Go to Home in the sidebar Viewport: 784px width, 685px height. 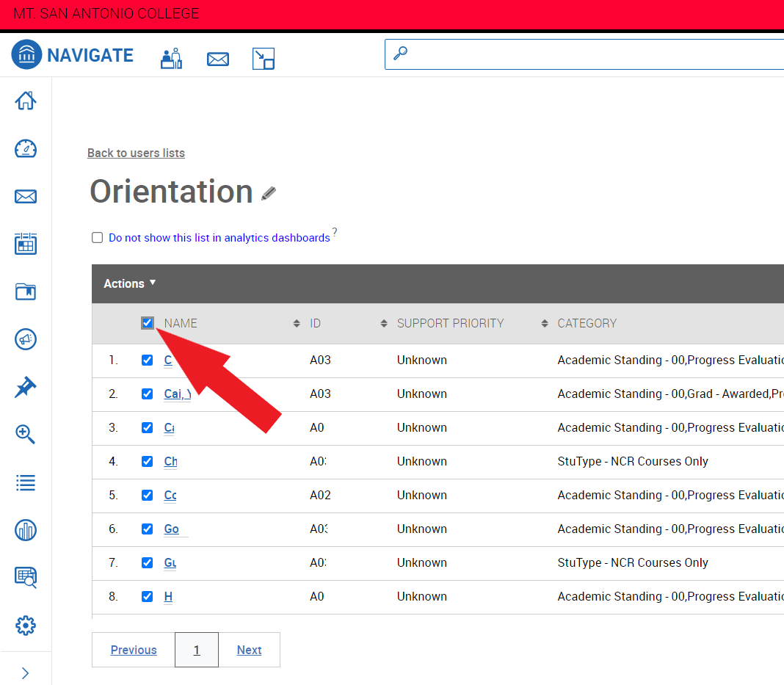[26, 101]
